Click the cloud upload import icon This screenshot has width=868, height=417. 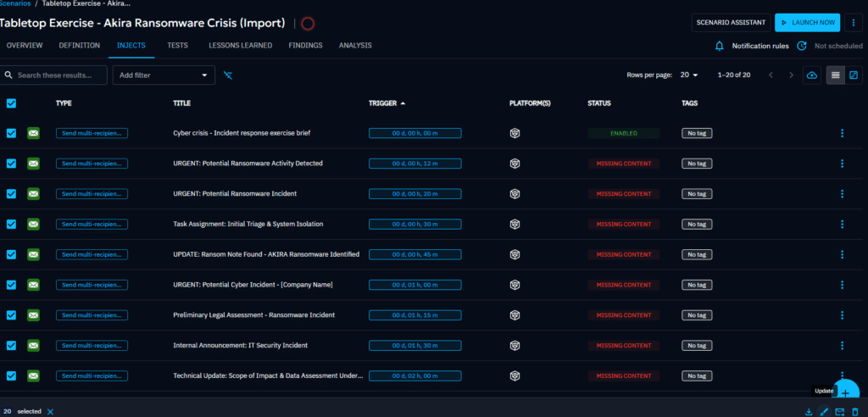click(812, 75)
